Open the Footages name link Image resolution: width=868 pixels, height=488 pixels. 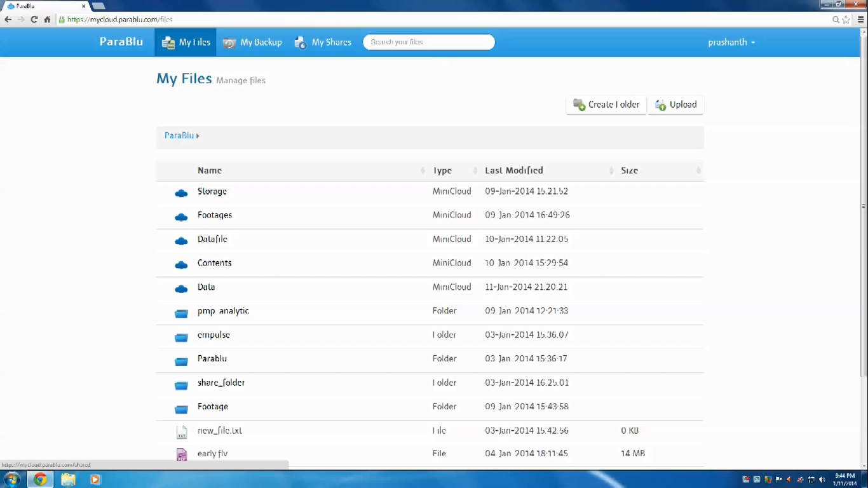(x=215, y=215)
